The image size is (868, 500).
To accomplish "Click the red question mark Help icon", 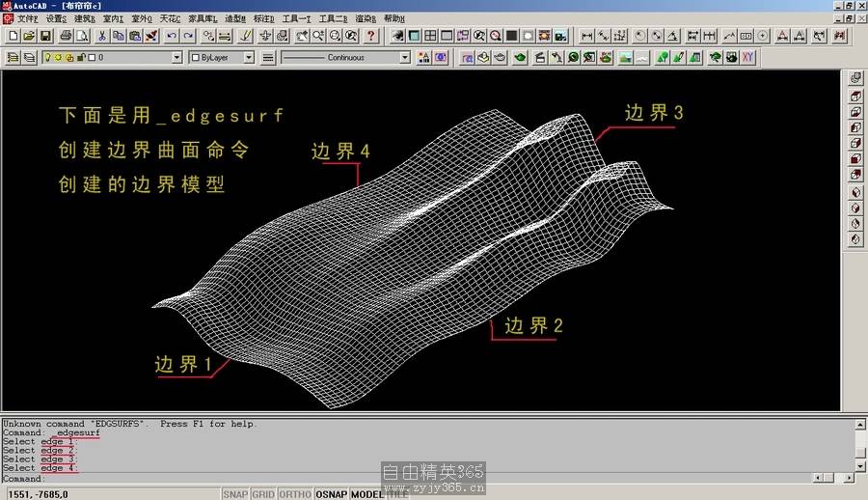I will pos(369,36).
